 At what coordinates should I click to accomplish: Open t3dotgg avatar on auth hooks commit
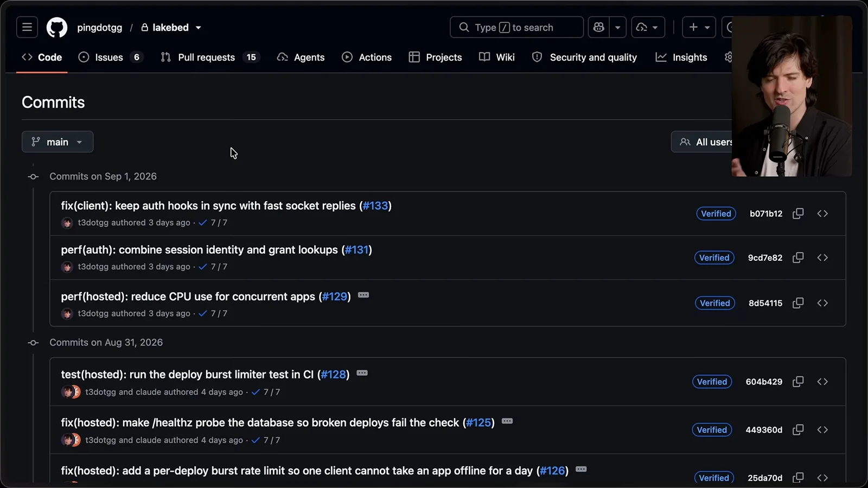[67, 223]
